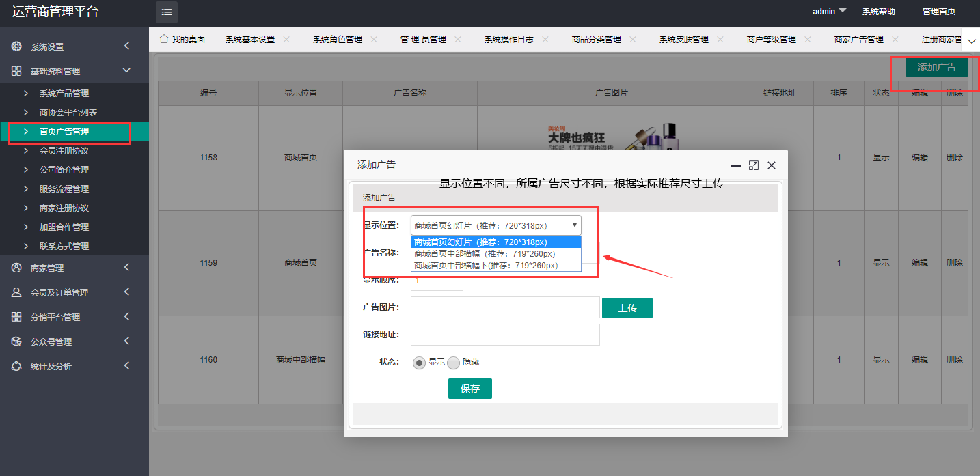Open 会员注册协议 in the sidebar
The image size is (980, 476).
(64, 150)
